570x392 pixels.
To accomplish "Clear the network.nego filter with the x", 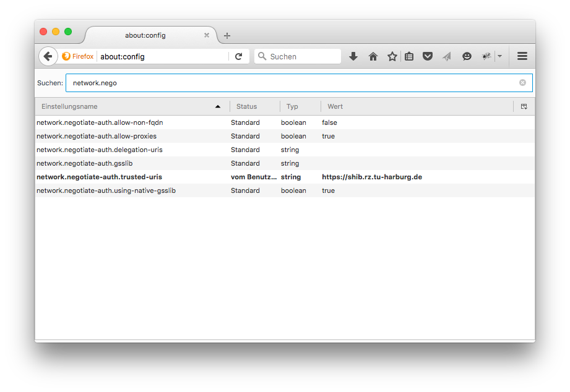I will (522, 82).
